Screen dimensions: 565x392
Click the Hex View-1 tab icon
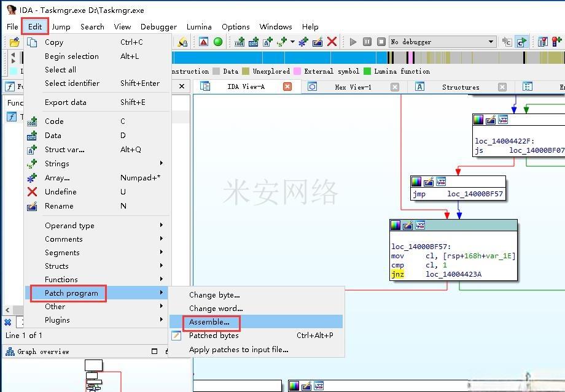(312, 86)
